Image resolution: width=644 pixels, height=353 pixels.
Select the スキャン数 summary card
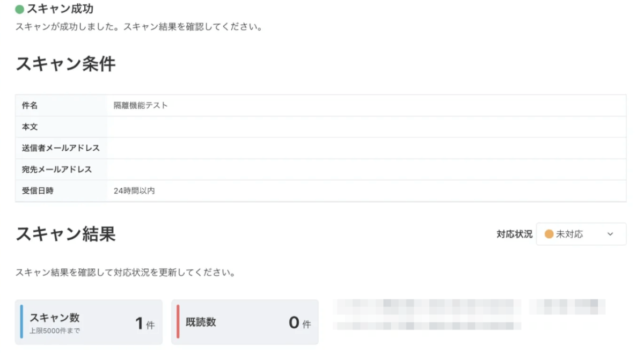(89, 322)
